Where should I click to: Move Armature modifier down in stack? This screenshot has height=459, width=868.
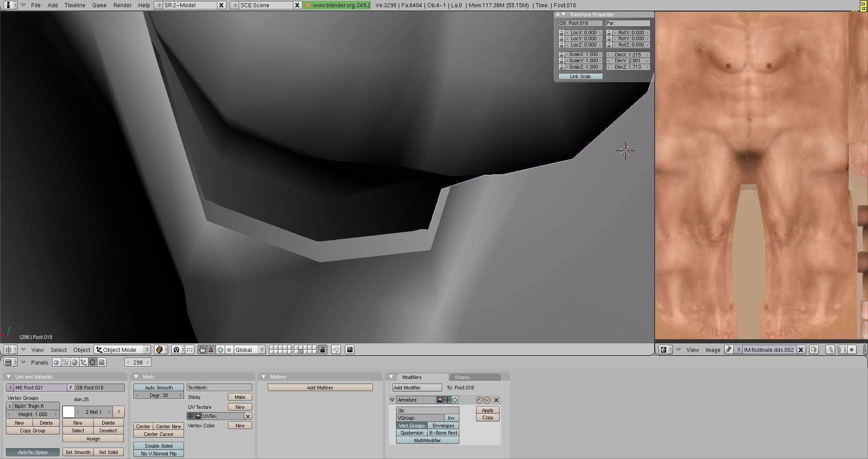pyautogui.click(x=487, y=400)
